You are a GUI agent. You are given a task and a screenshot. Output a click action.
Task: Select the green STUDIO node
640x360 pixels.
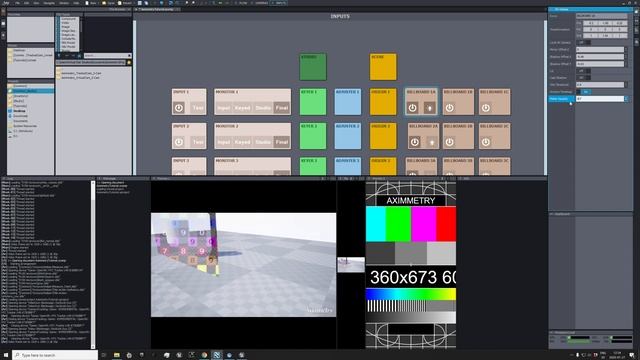click(x=313, y=67)
